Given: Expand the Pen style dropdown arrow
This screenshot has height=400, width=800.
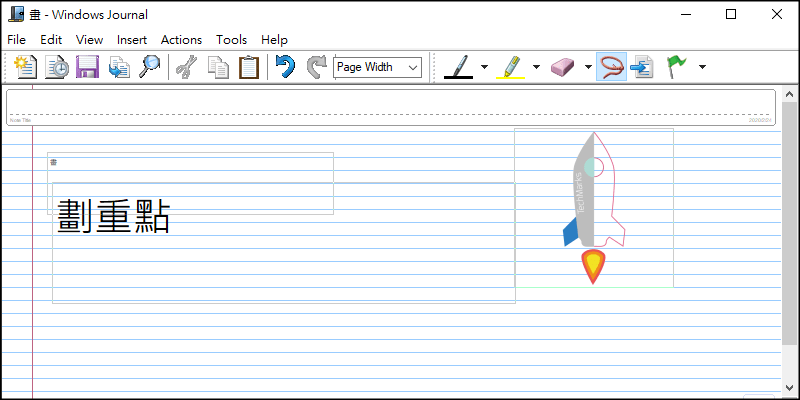Looking at the screenshot, I should coord(485,67).
